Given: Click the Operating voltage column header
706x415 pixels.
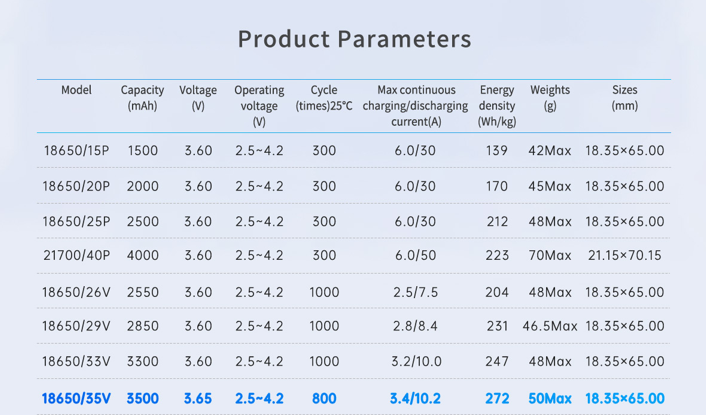Looking at the screenshot, I should pyautogui.click(x=259, y=105).
